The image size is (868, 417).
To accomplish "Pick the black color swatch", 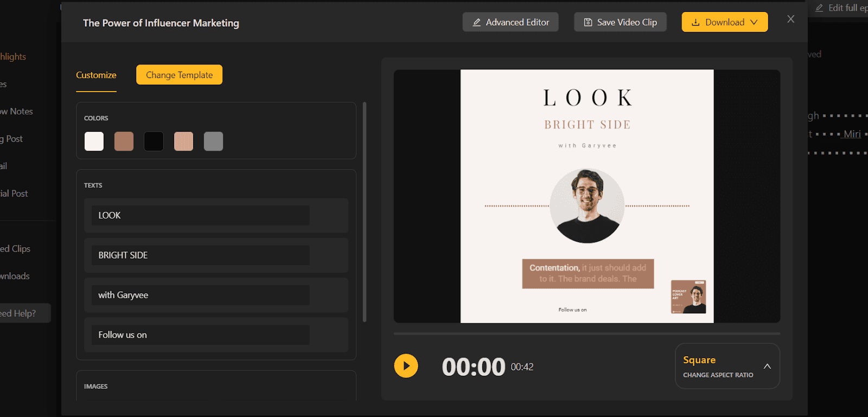I will point(154,142).
